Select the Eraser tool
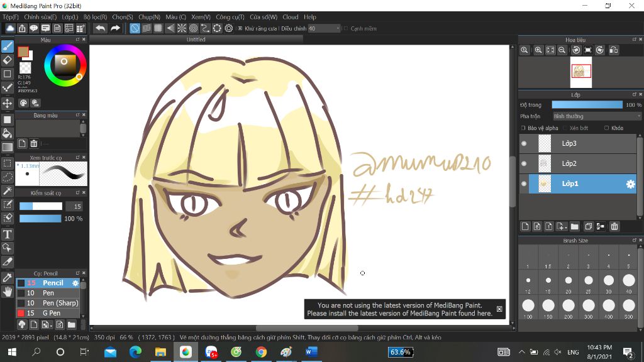Viewport: 644px width, 362px height. coord(8,60)
